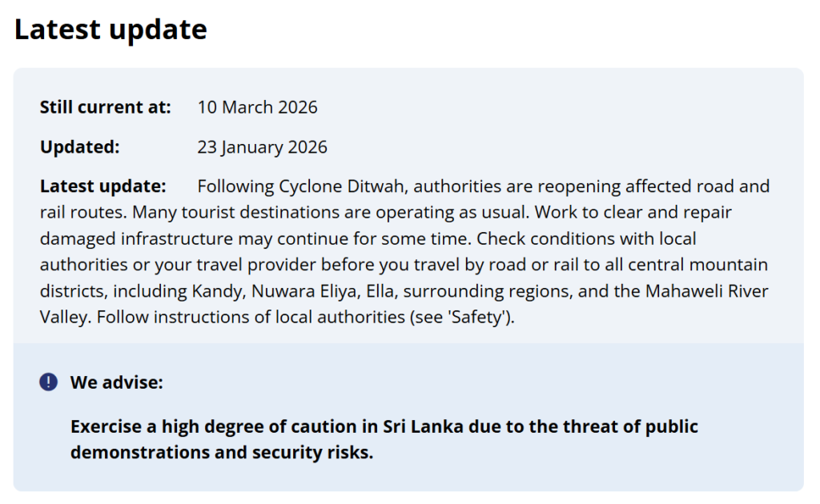Click the exclamation alert icon beside We advise
This screenshot has height=504, width=820.
[x=48, y=382]
